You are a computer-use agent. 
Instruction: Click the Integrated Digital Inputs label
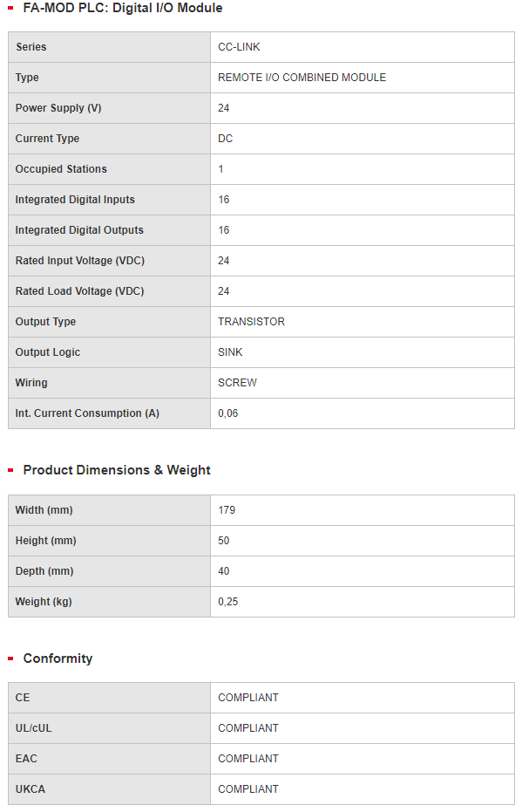click(x=75, y=200)
